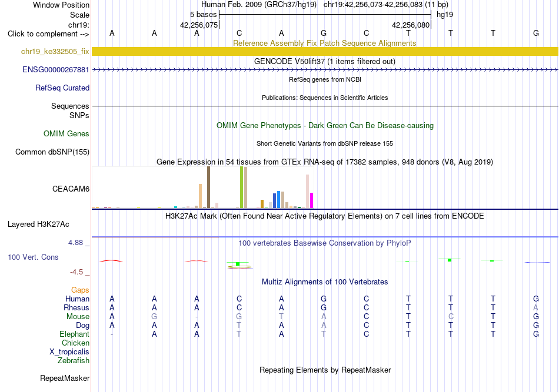Open the Reference Assembly Fix Patch Sequence Alignments title
The image size is (559, 392).
point(325,43)
